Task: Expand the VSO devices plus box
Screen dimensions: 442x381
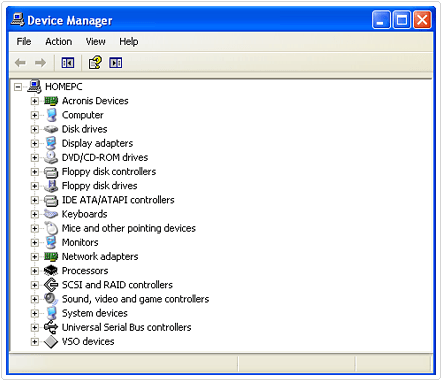Action: point(34,342)
